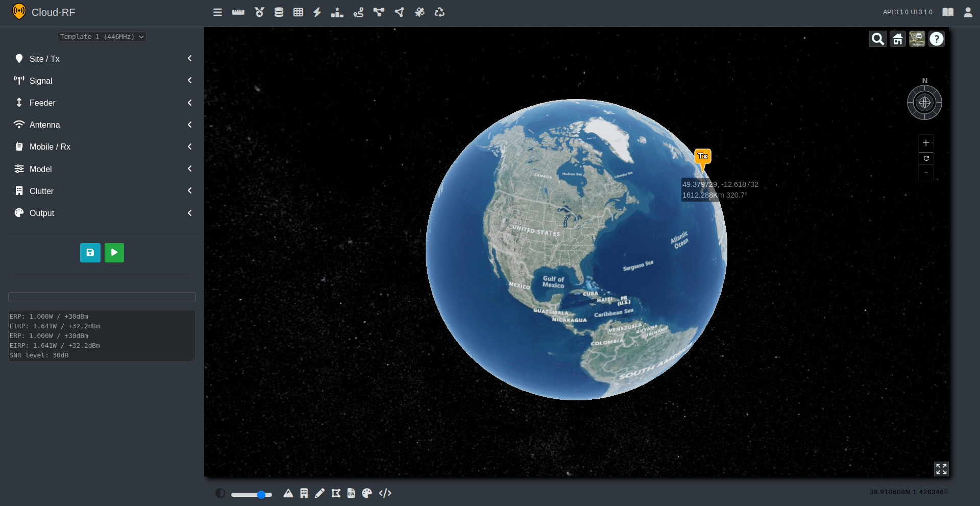Toggle the map fullscreen button
The width and height of the screenshot is (980, 506).
click(941, 469)
